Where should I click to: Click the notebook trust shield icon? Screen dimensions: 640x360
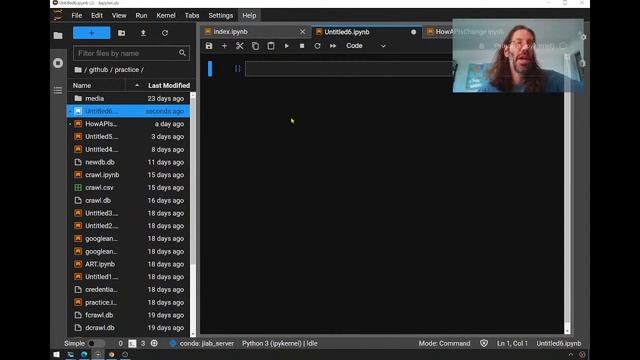click(484, 343)
